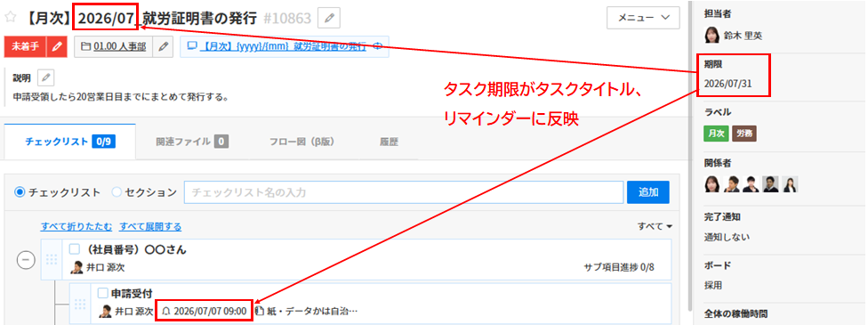Open the すべて filter dropdown

[655, 226]
